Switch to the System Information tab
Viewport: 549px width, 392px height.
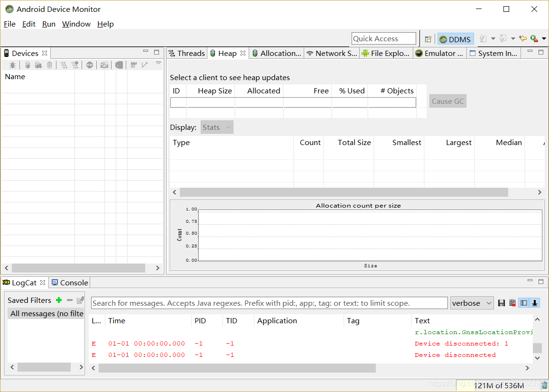[493, 53]
